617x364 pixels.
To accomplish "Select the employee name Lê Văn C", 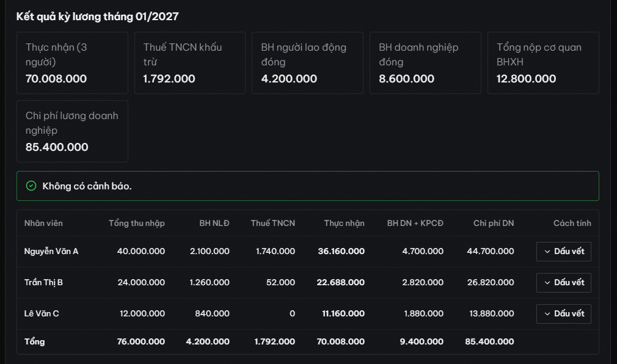I will (42, 313).
